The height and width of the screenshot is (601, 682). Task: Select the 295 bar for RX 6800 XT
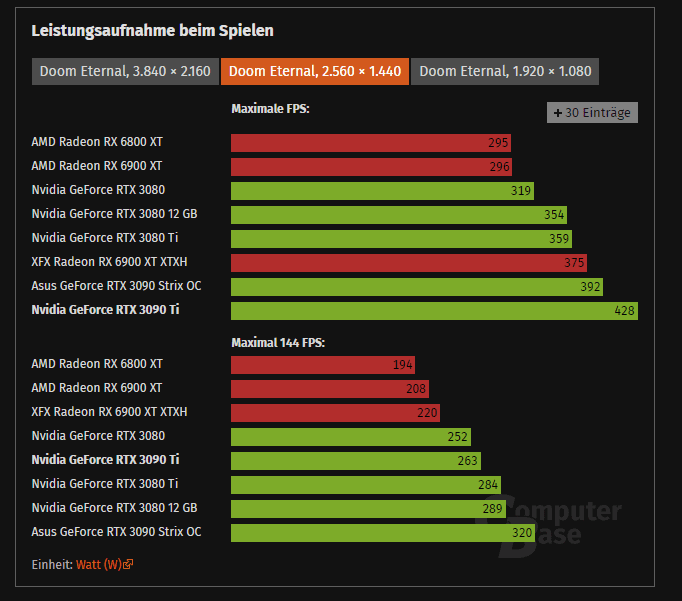pyautogui.click(x=371, y=143)
